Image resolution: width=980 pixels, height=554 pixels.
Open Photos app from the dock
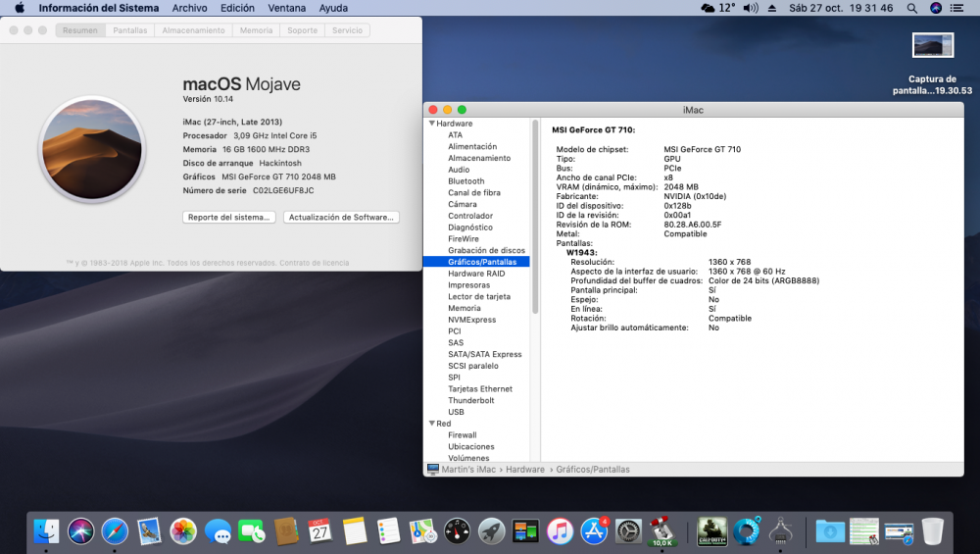[183, 531]
